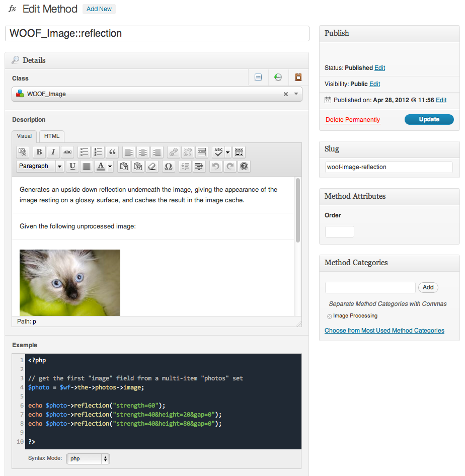Clear the WOOF_Image class selection
Image resolution: width=465 pixels, height=476 pixels.
pos(286,94)
